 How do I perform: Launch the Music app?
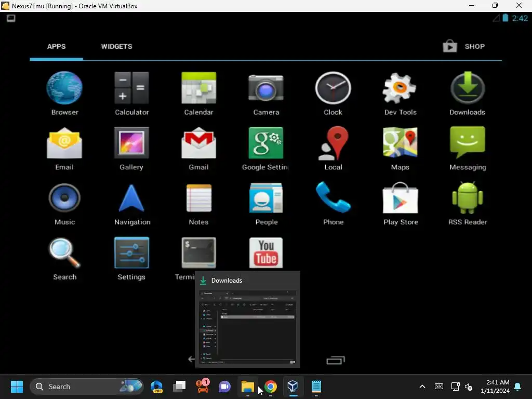(x=64, y=203)
